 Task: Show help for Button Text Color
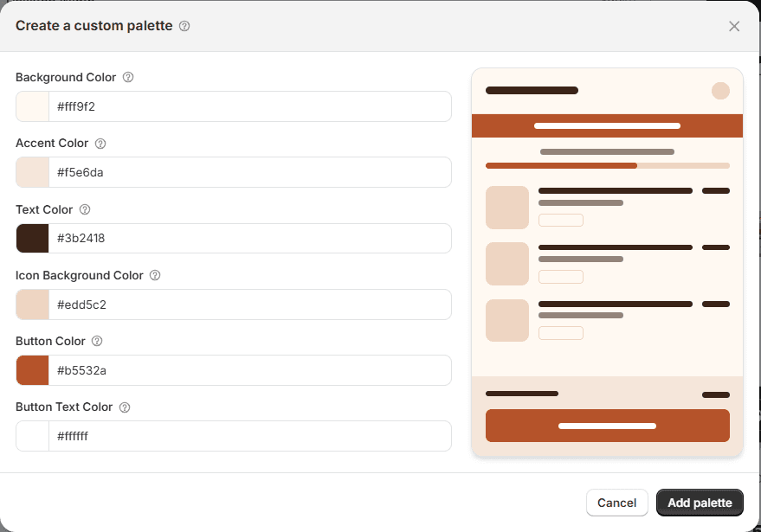[125, 407]
